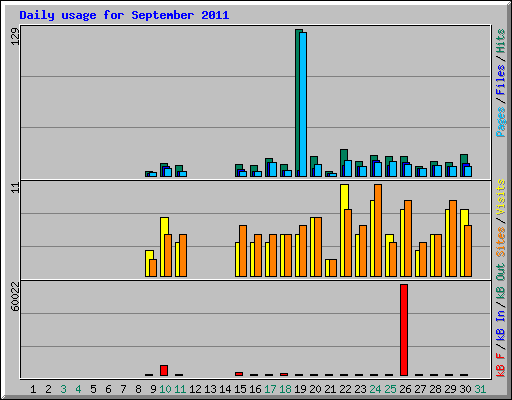Select day label "23" on the x-axis

coord(360,389)
